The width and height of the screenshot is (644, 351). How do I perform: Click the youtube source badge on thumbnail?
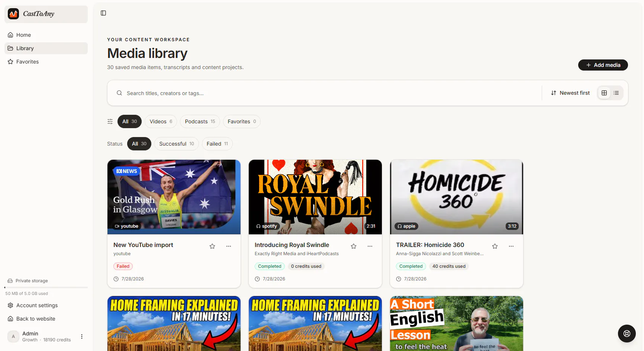click(126, 226)
